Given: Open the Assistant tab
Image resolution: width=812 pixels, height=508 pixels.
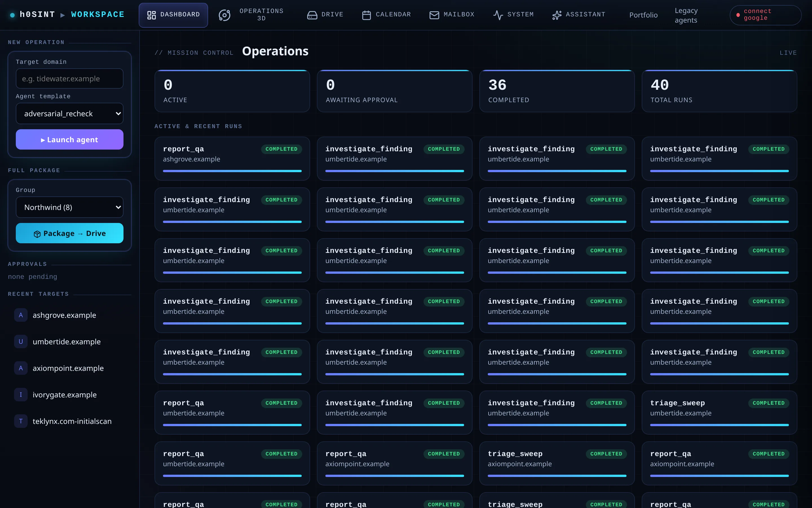Looking at the screenshot, I should [x=579, y=15].
